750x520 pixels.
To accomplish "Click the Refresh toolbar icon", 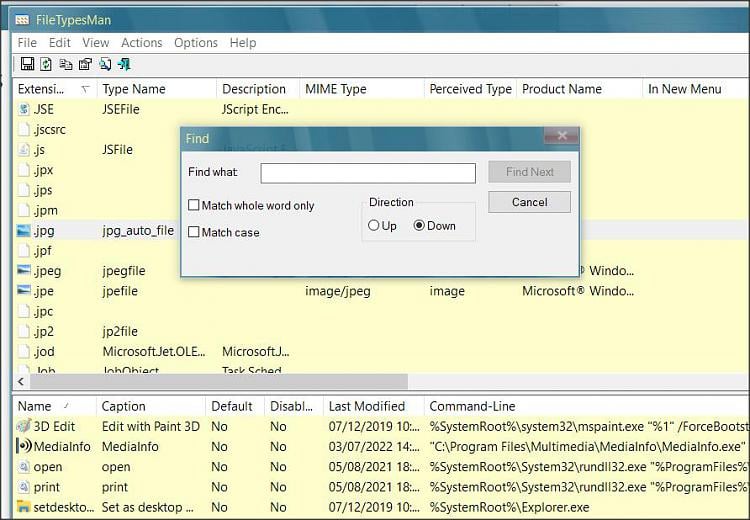I will tap(46, 65).
